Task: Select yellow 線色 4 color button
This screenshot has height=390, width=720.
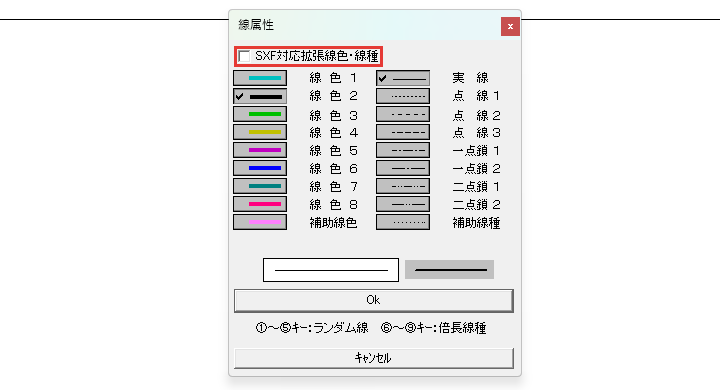Action: click(260, 132)
